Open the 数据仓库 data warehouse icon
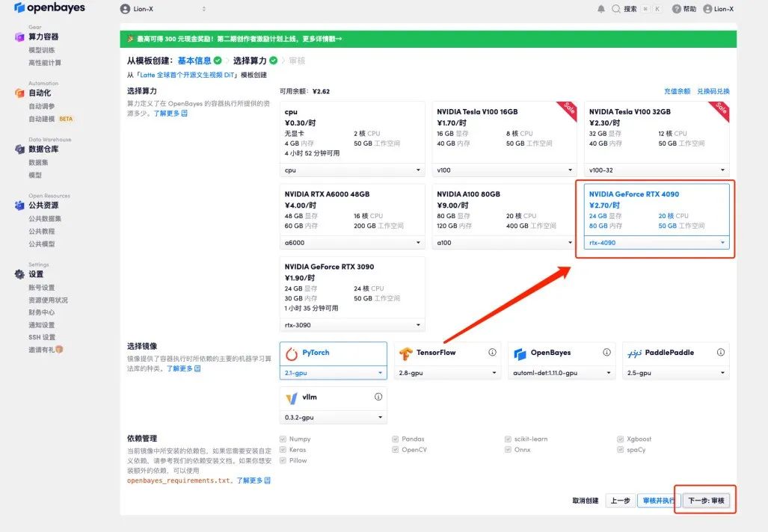This screenshot has height=532, width=768. [18, 149]
